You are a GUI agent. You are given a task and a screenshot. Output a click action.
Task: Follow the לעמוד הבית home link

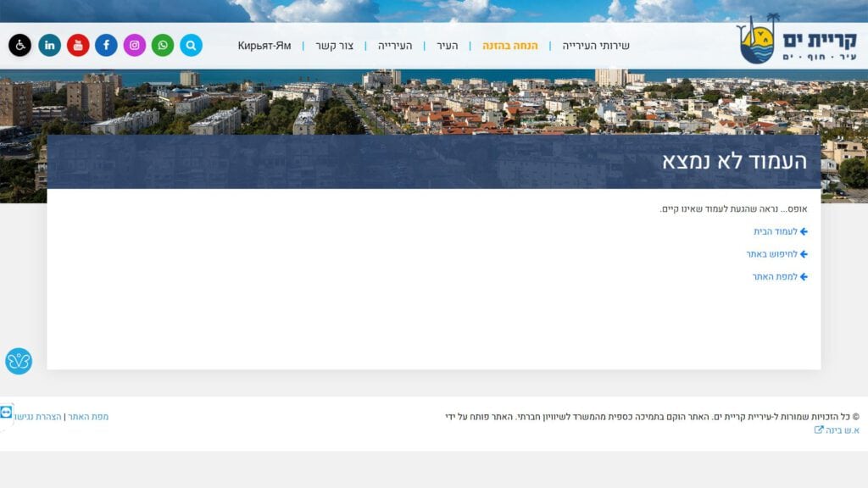(x=776, y=231)
